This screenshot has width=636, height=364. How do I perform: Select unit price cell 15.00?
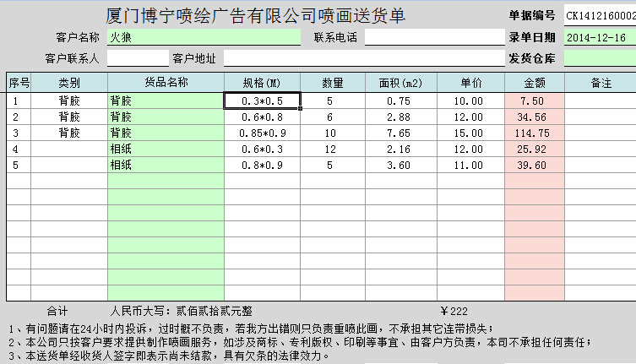[x=471, y=133]
